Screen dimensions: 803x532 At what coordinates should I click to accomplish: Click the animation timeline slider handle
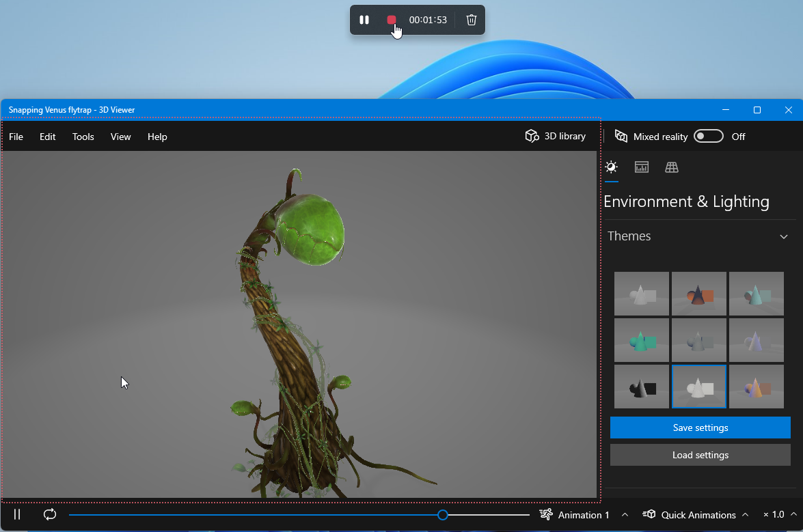click(443, 515)
